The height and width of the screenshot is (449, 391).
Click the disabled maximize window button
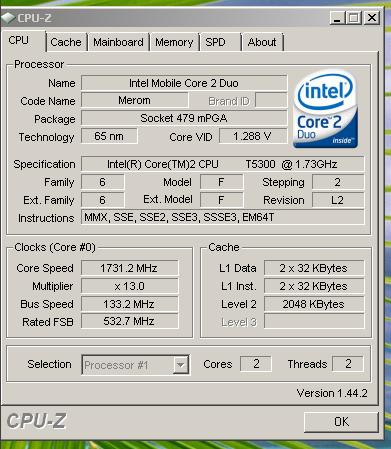pyautogui.click(x=353, y=18)
